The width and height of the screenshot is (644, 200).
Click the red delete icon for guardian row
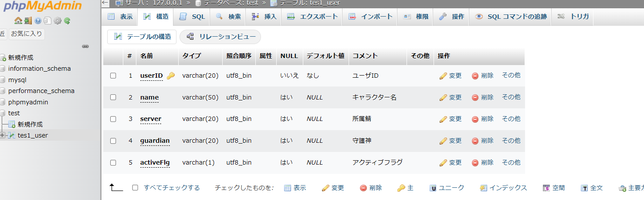[475, 141]
